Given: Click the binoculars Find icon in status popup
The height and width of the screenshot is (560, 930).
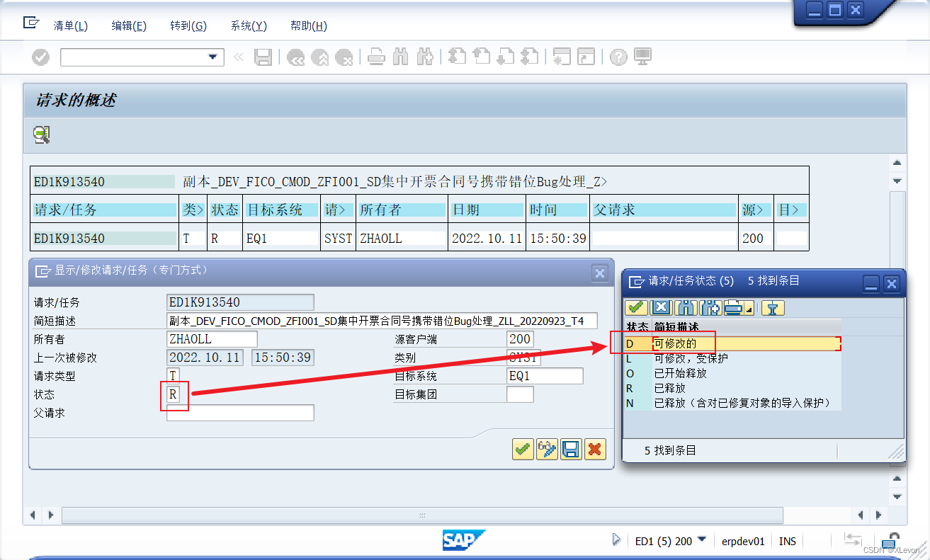Looking at the screenshot, I should (686, 308).
